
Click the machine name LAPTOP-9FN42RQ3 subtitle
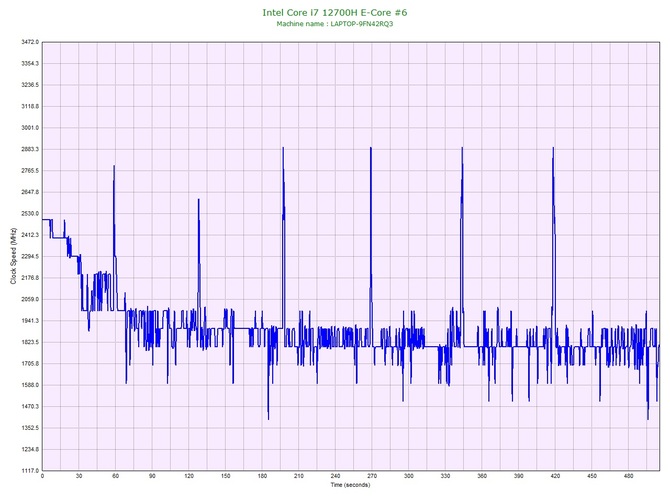point(335,24)
